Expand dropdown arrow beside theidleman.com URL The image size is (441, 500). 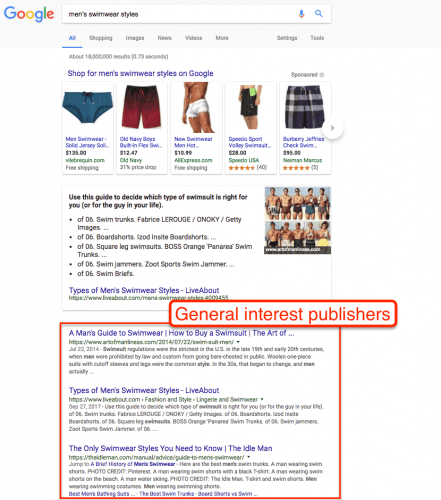pyautogui.click(x=249, y=457)
